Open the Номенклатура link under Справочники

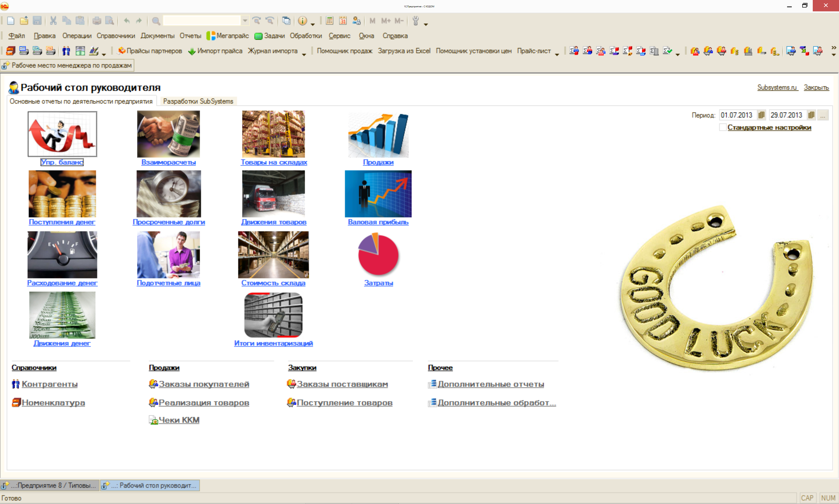pyautogui.click(x=53, y=403)
